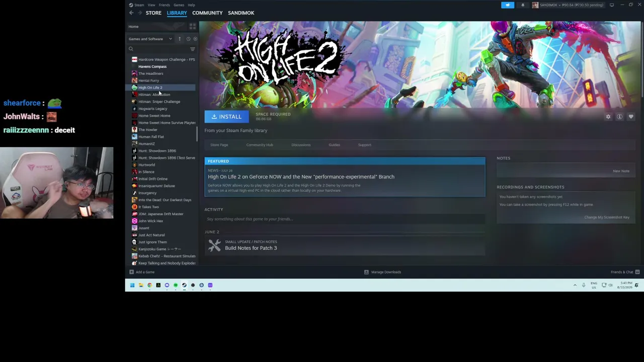This screenshot has width=644, height=362.
Task: Open the Windows Start menu
Action: tap(132, 285)
